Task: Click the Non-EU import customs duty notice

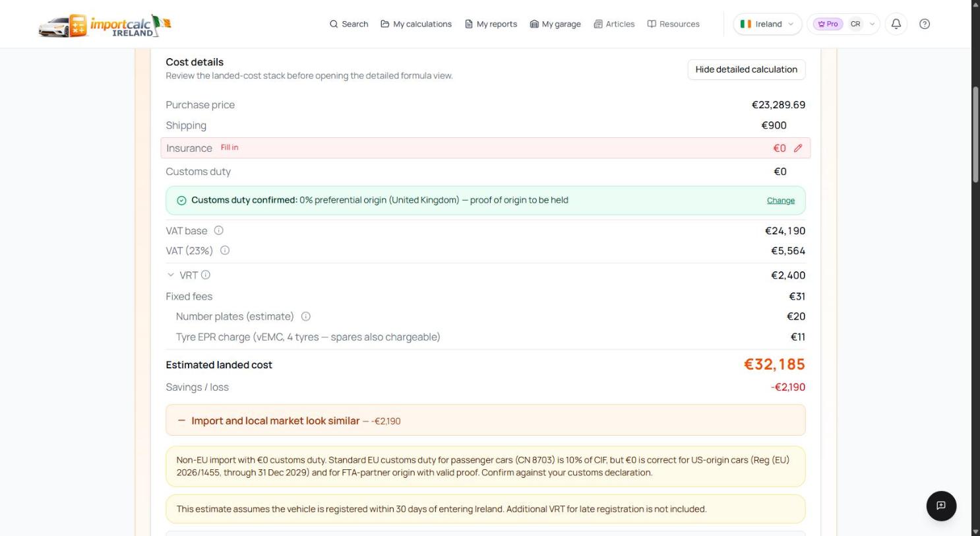Action: coord(485,466)
